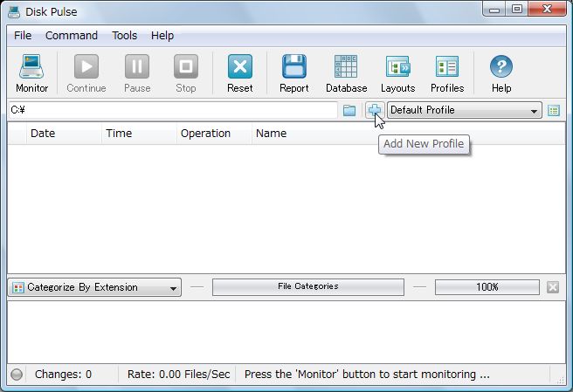Click the Stop toolbar icon
Screen dimensions: 573x392
coord(186,66)
